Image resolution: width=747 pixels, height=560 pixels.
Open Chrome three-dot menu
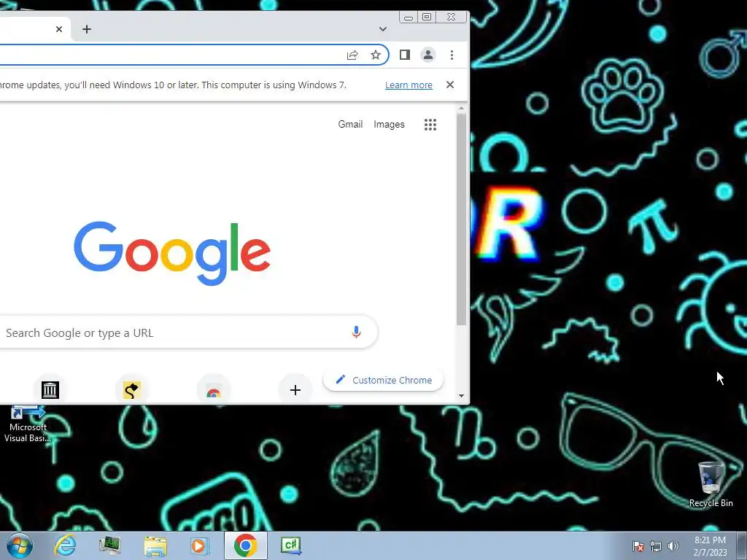tap(452, 55)
